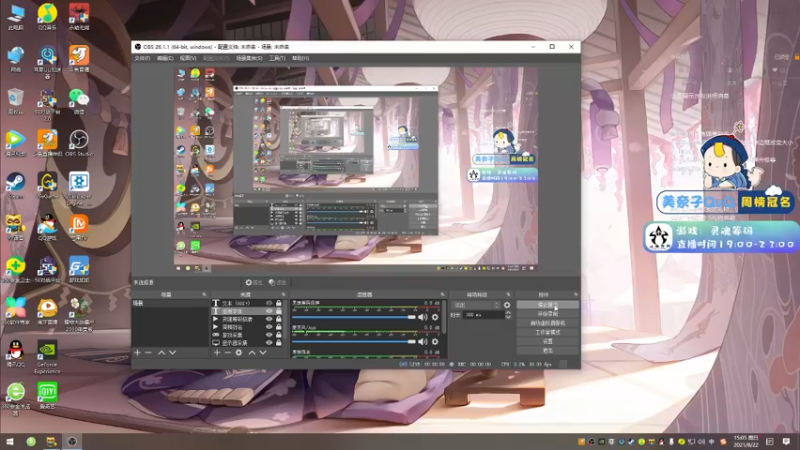Move the selected source up
This screenshot has width=800, height=450.
[252, 353]
